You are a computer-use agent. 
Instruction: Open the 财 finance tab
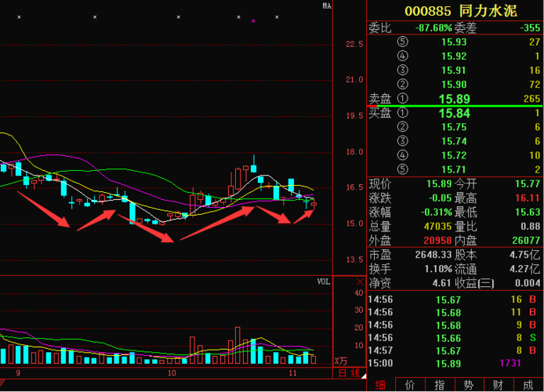pos(499,385)
